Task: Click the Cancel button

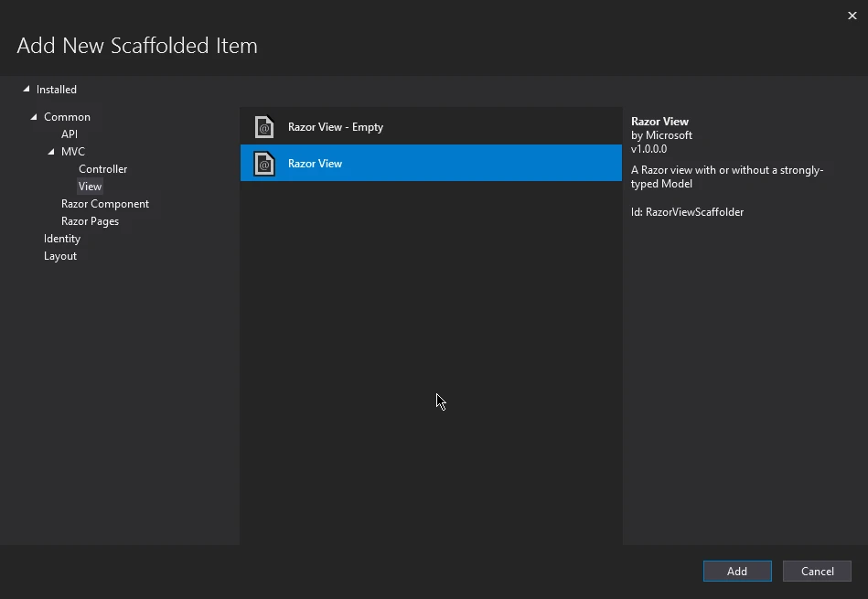Action: point(817,572)
